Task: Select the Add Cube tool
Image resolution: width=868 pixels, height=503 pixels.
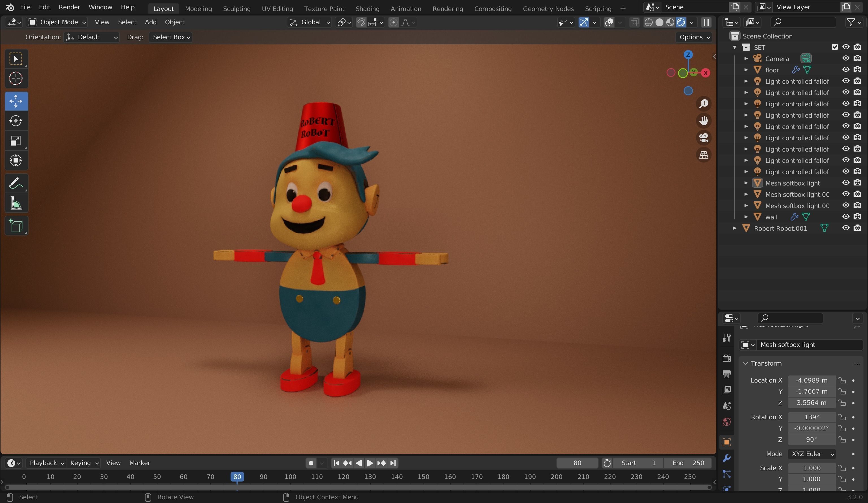Action: (x=16, y=226)
